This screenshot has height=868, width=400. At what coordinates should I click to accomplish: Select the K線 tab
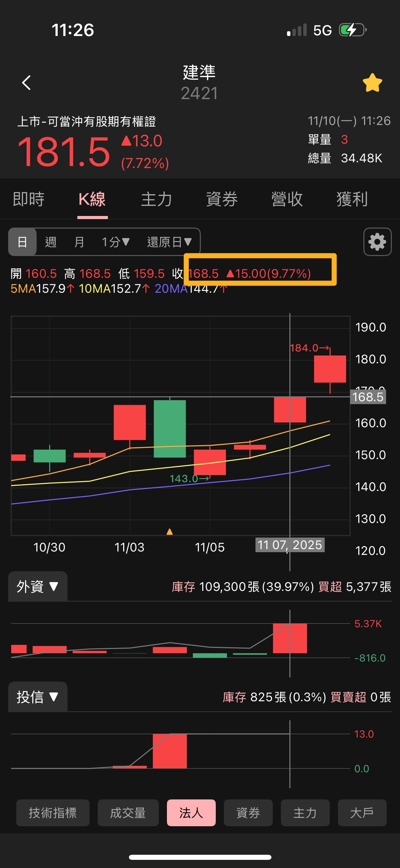point(92,199)
